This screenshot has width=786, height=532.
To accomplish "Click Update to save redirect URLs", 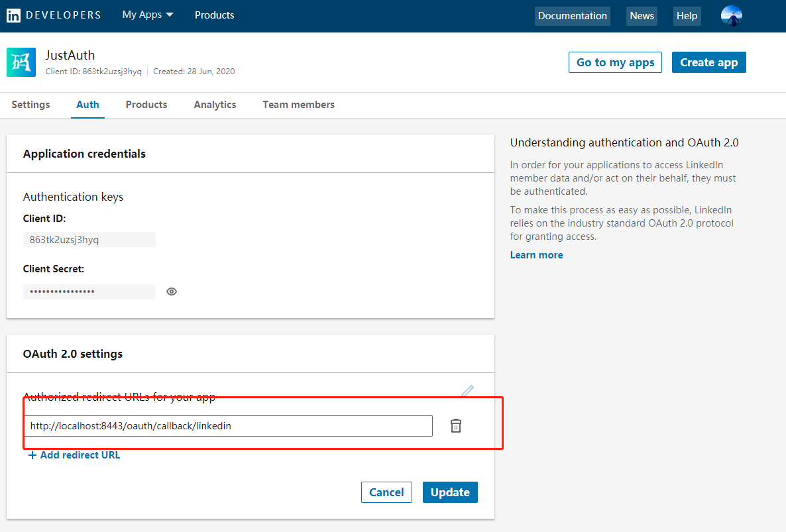I will pos(450,492).
